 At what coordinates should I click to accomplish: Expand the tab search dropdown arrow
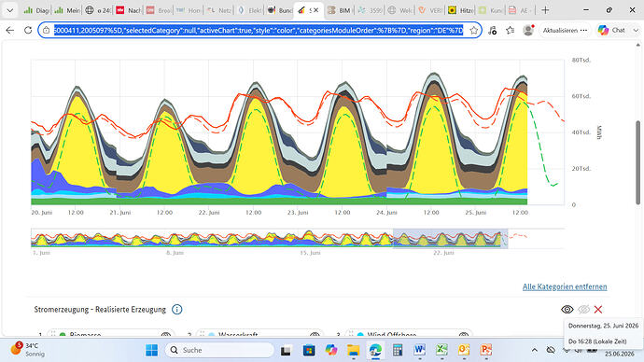[x=10, y=10]
